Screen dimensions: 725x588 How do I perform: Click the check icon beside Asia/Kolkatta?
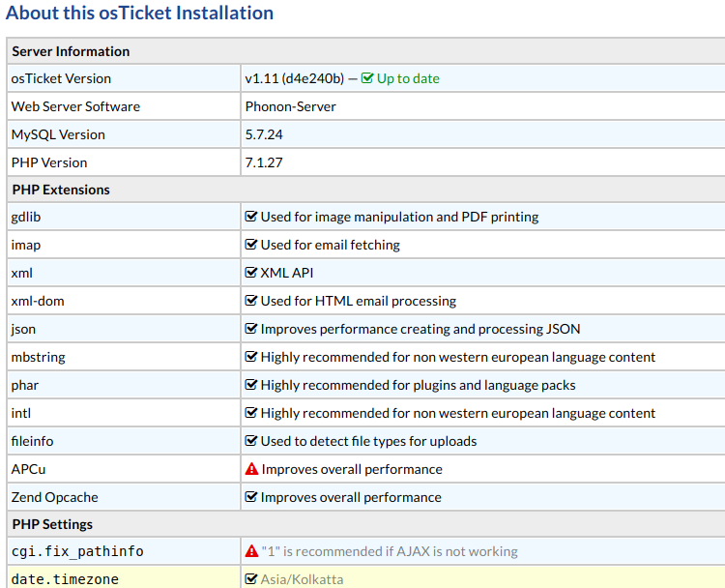pos(251,579)
